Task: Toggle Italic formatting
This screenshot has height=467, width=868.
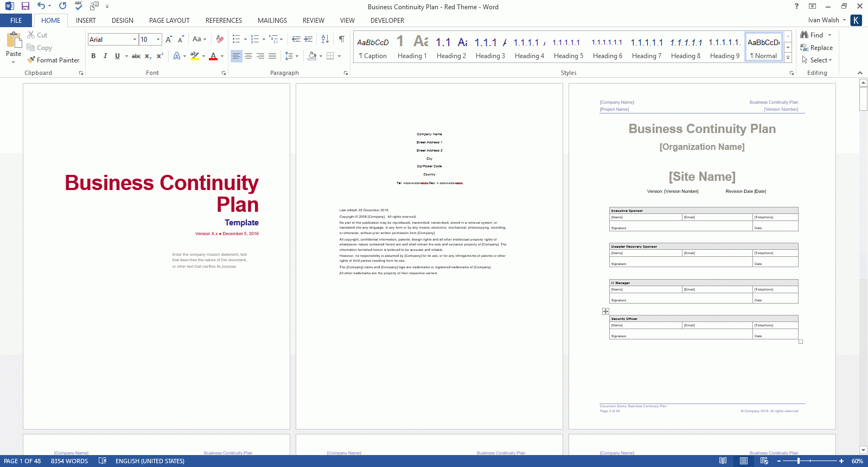Action: point(105,56)
